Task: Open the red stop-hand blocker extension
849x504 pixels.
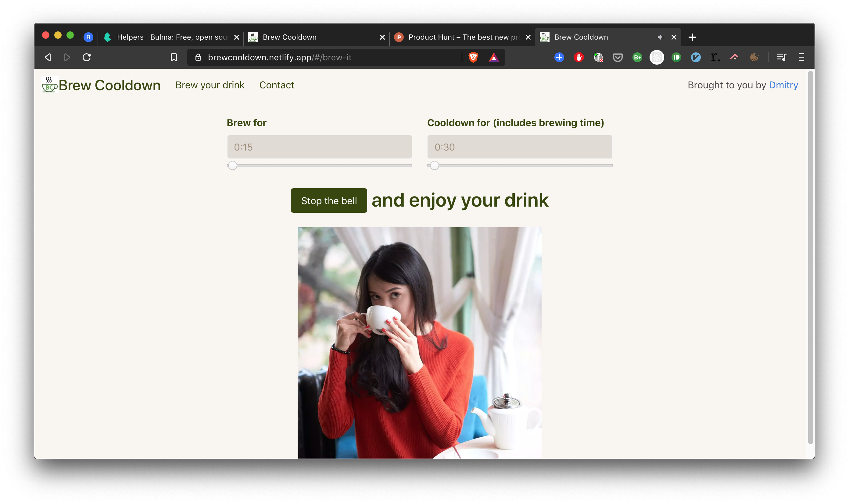Action: pos(579,57)
